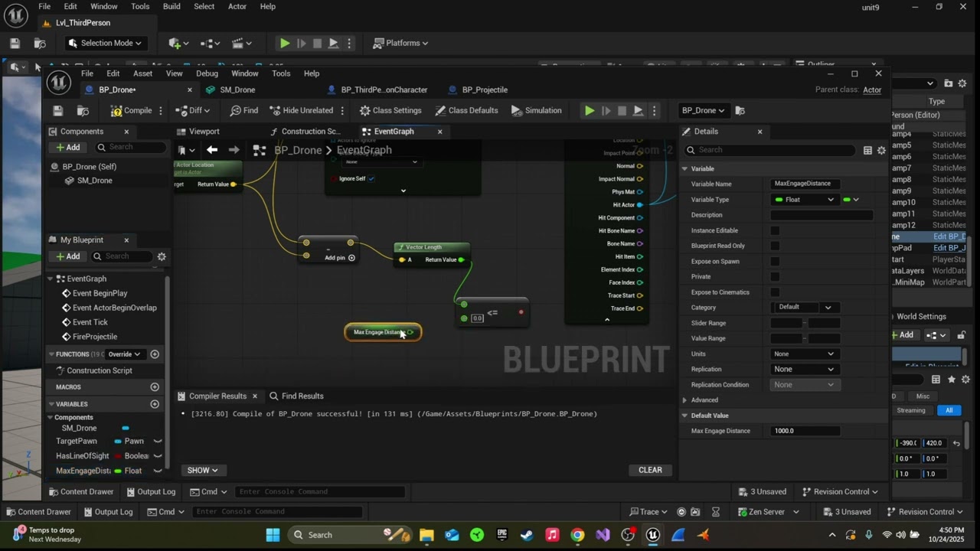Open the Units dropdown

(x=805, y=354)
